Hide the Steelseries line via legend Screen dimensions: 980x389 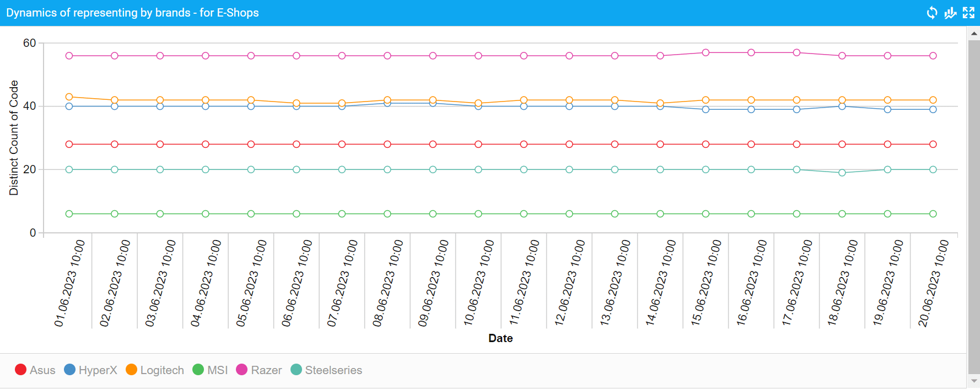coord(326,370)
